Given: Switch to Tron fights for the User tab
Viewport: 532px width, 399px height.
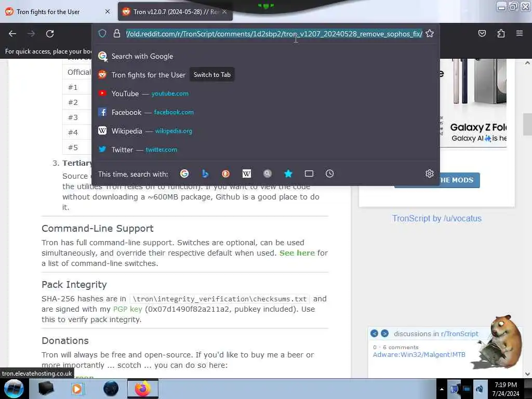Looking at the screenshot, I should 48,12.
